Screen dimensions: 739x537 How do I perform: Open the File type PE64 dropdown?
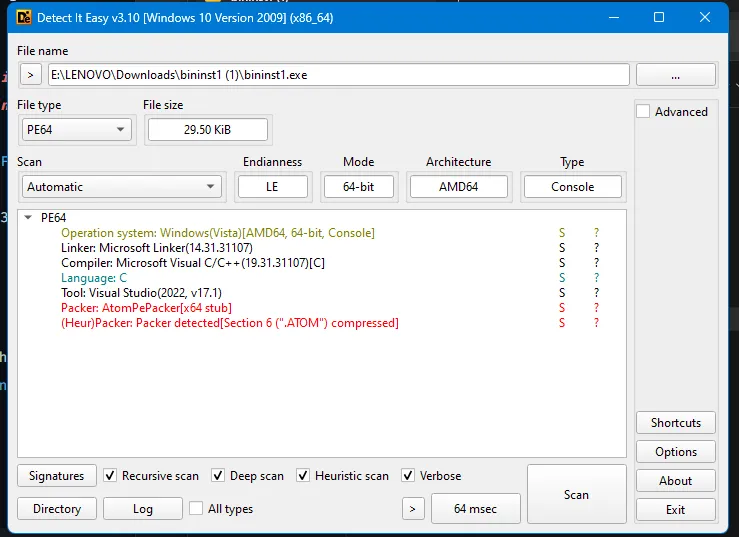pos(77,130)
